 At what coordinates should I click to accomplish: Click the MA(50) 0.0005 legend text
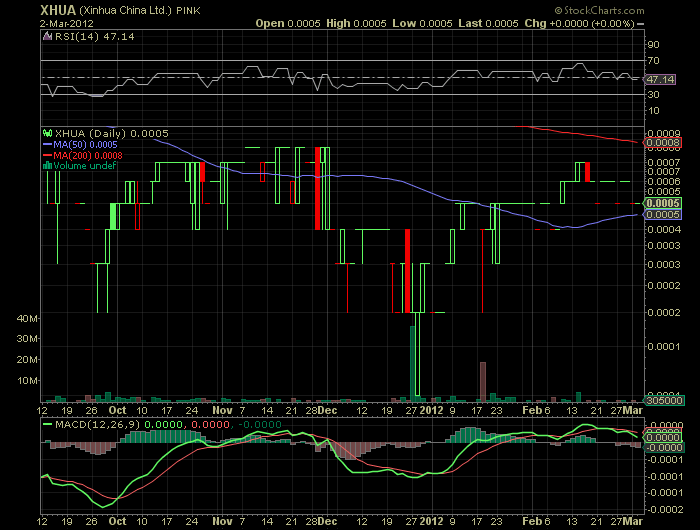click(x=85, y=145)
